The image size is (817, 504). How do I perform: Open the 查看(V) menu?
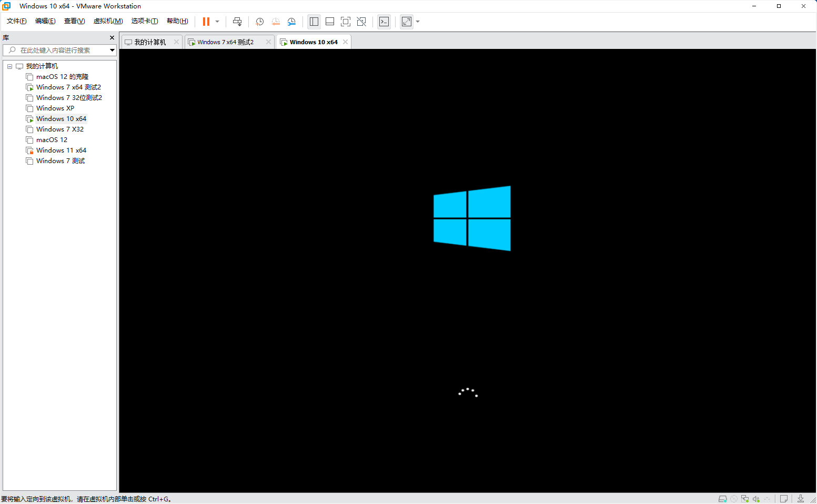[74, 21]
